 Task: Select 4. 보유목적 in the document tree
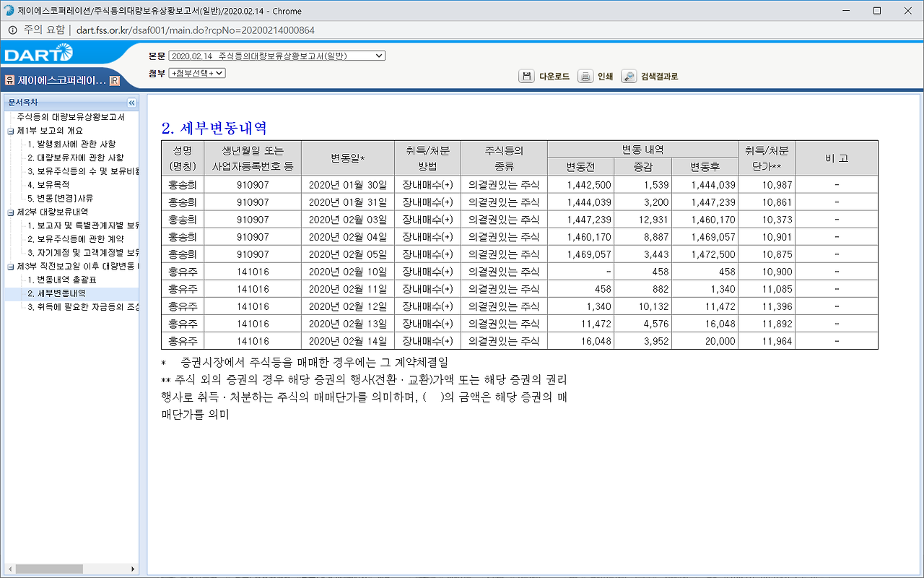tap(47, 186)
